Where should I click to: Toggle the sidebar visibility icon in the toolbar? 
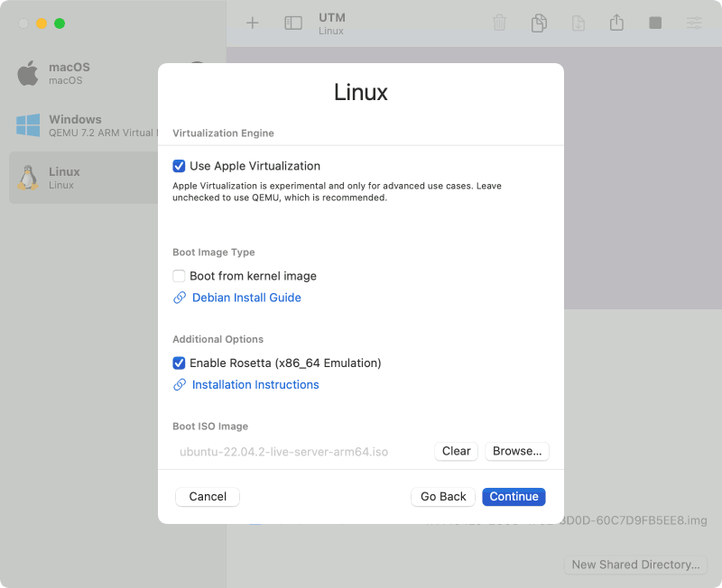(292, 23)
